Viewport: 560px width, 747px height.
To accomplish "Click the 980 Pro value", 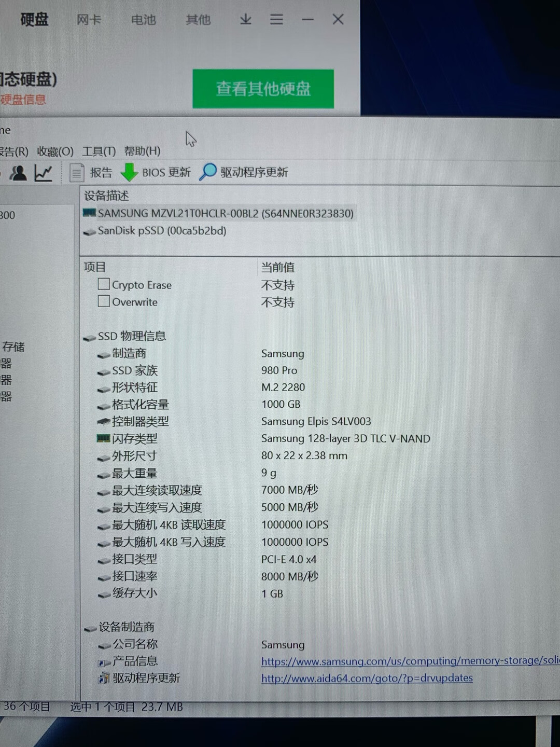I will tap(279, 370).
